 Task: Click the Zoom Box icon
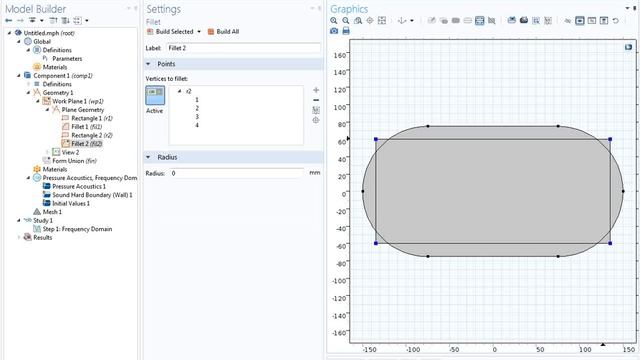pos(358,20)
